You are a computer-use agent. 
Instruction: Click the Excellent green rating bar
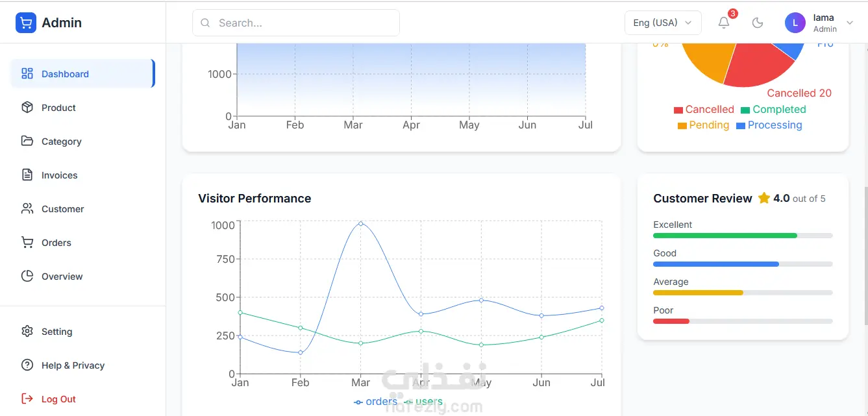click(x=725, y=236)
